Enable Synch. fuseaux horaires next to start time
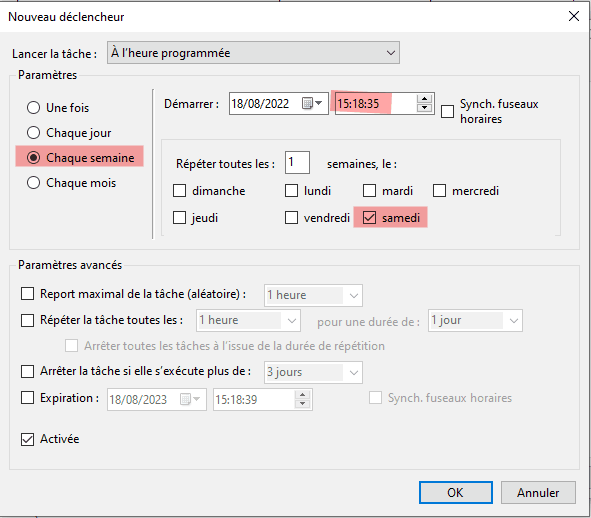Screen dimensions: 591x518 (x=447, y=111)
